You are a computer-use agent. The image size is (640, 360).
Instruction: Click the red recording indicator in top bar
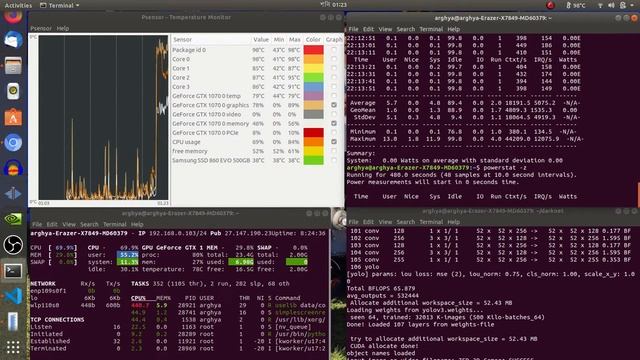click(x=550, y=5)
